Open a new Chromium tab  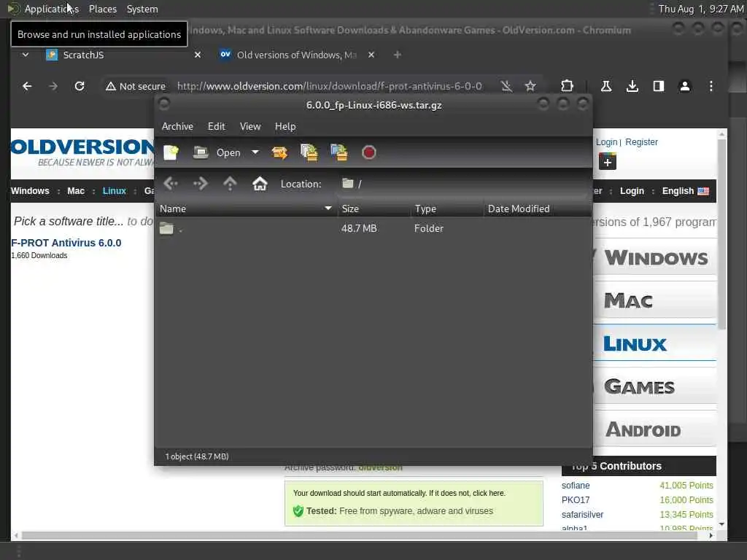click(398, 55)
